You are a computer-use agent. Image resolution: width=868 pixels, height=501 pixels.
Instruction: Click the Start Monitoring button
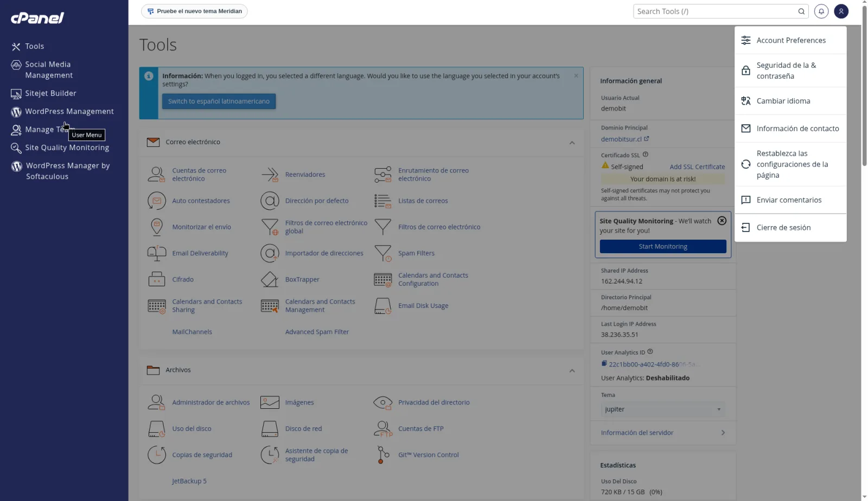pos(663,247)
